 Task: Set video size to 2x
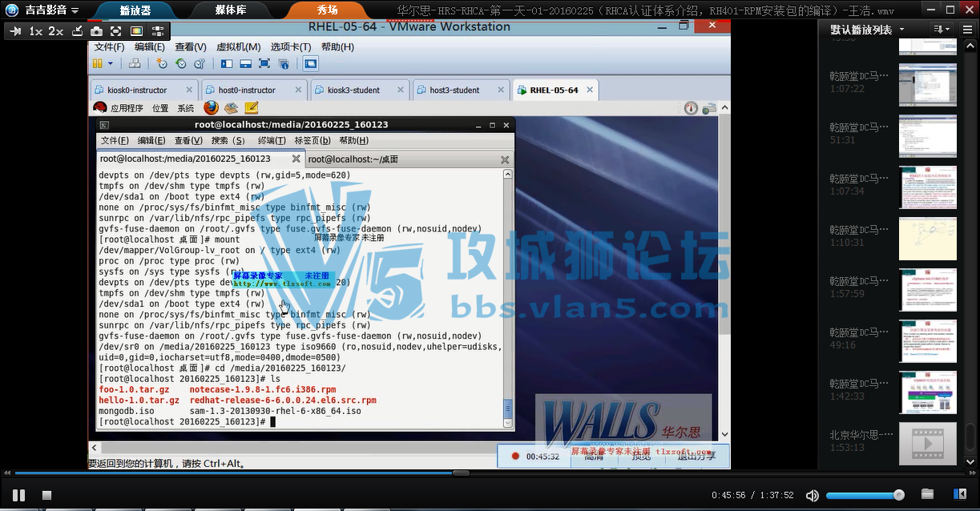pos(56,31)
